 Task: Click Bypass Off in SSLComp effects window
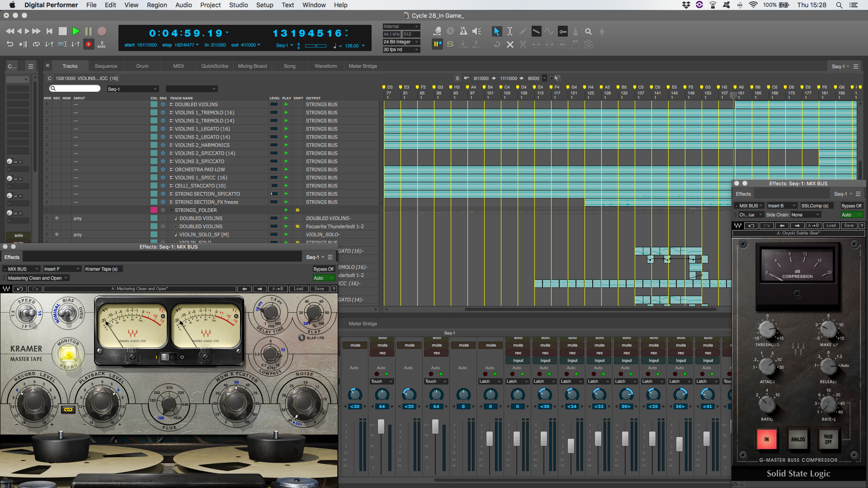(x=851, y=206)
